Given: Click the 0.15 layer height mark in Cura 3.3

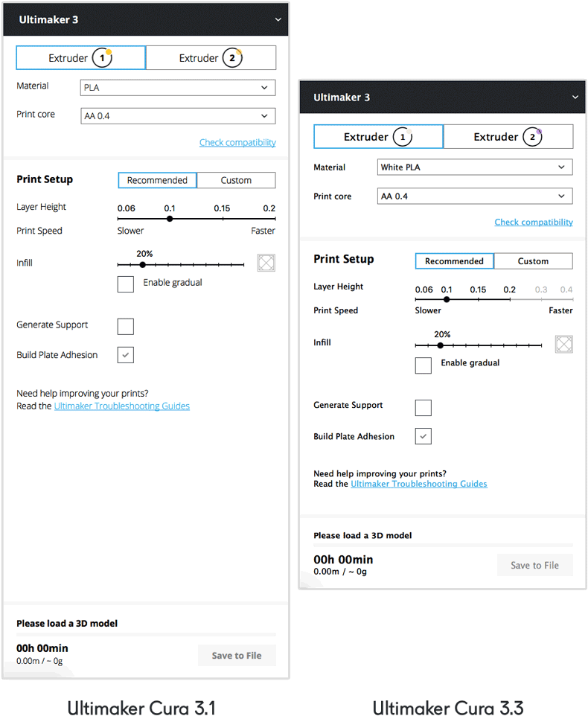Looking at the screenshot, I should pyautogui.click(x=478, y=290).
